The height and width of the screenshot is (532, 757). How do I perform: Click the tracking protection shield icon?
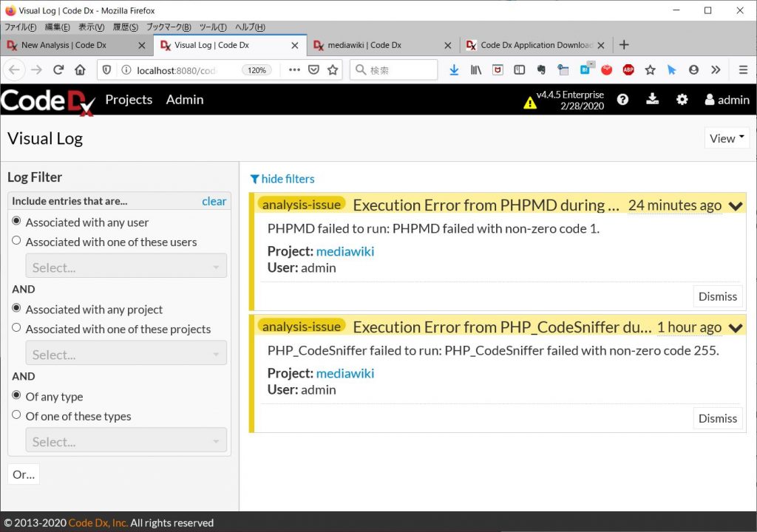point(106,70)
